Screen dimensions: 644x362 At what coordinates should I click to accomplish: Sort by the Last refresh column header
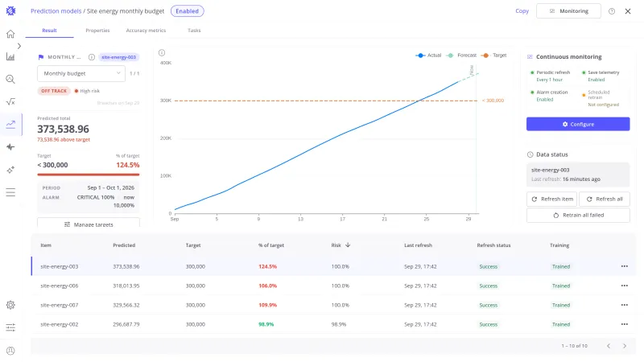tap(418, 245)
